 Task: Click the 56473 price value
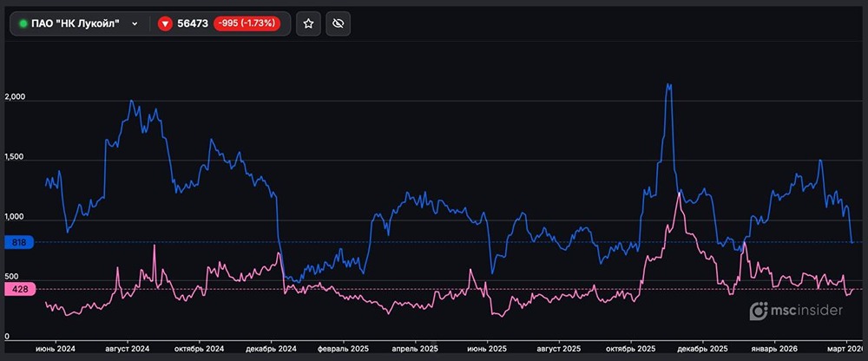[x=193, y=23]
